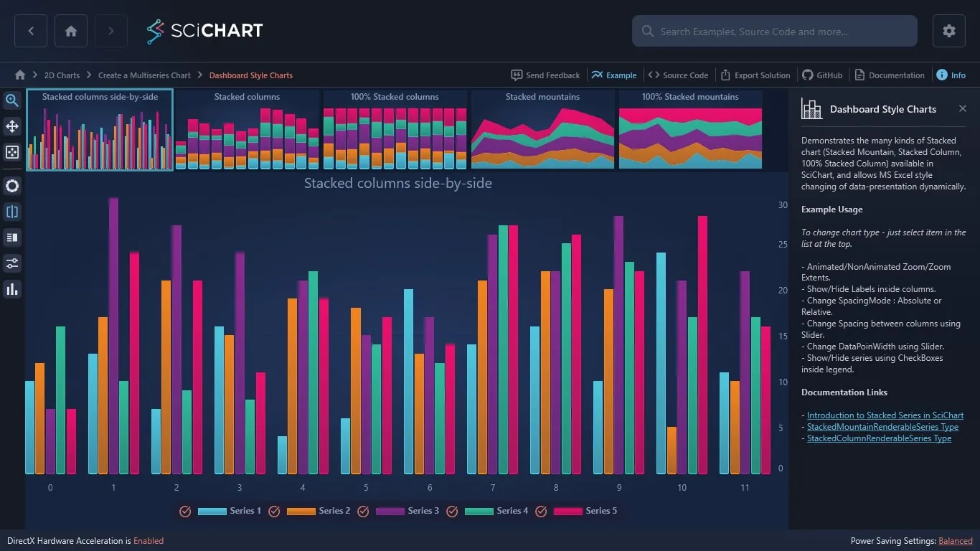Uncheck the Series 1 legend checkbox
Viewport: 980px width, 551px height.
185,512
